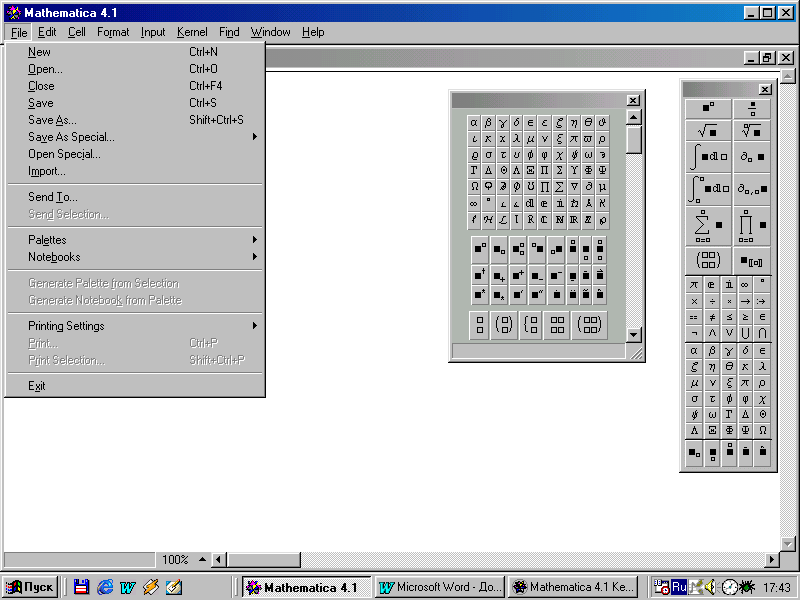The height and width of the screenshot is (600, 800).
Task: Expand the Palettes submenu
Action: tap(135, 240)
